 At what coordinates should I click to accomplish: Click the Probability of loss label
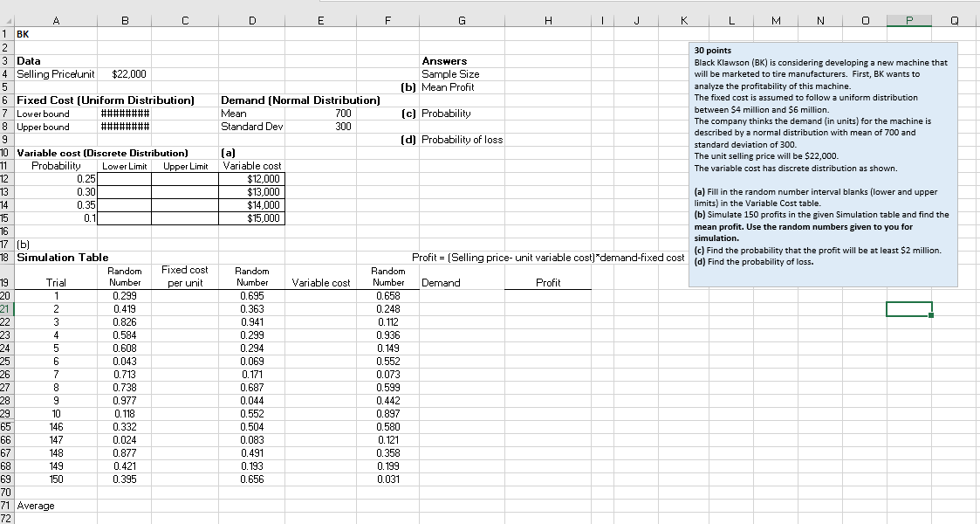(x=462, y=140)
